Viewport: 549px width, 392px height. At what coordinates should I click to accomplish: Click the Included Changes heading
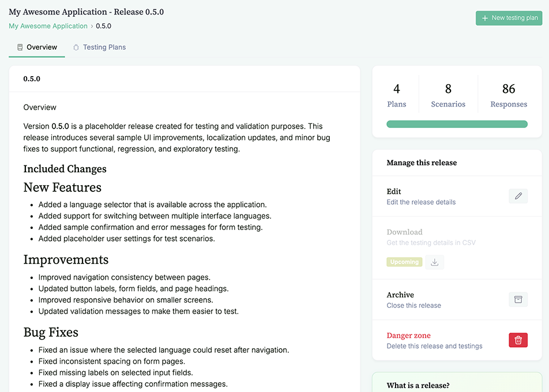tap(65, 169)
